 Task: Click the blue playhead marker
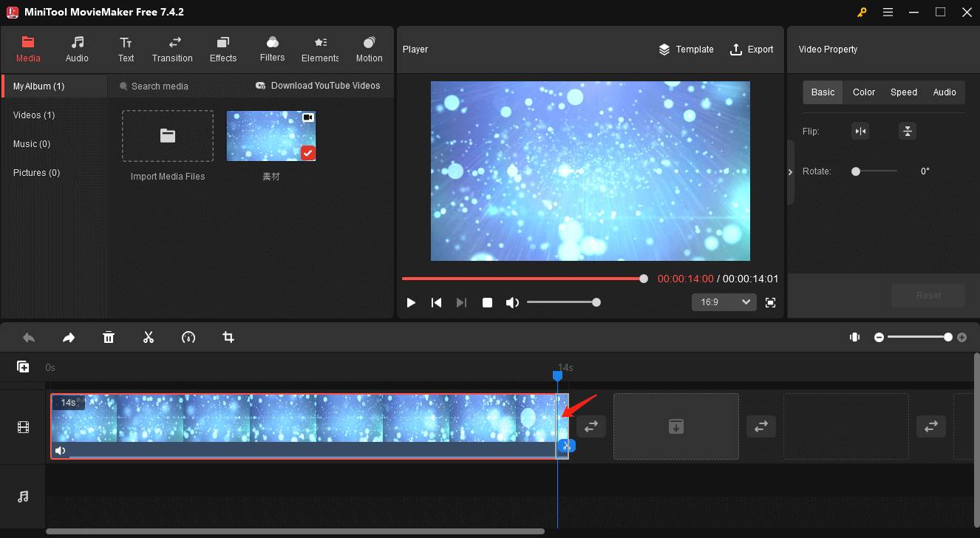[x=558, y=376]
